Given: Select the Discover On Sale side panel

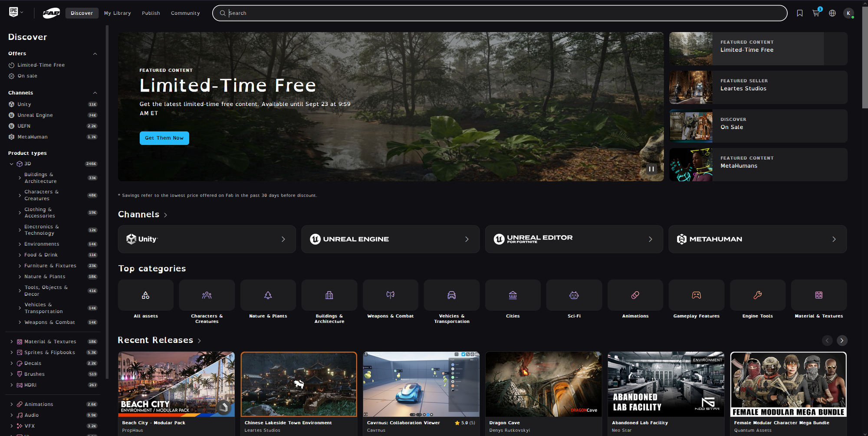Looking at the screenshot, I should coord(758,126).
